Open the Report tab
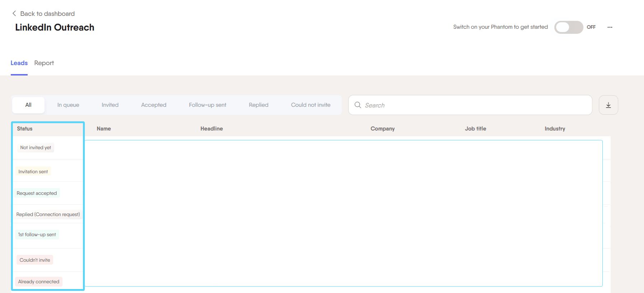This screenshot has width=644, height=293. point(44,63)
